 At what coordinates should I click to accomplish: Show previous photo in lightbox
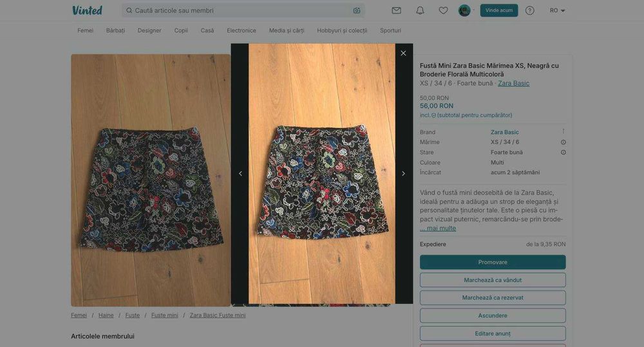point(241,173)
